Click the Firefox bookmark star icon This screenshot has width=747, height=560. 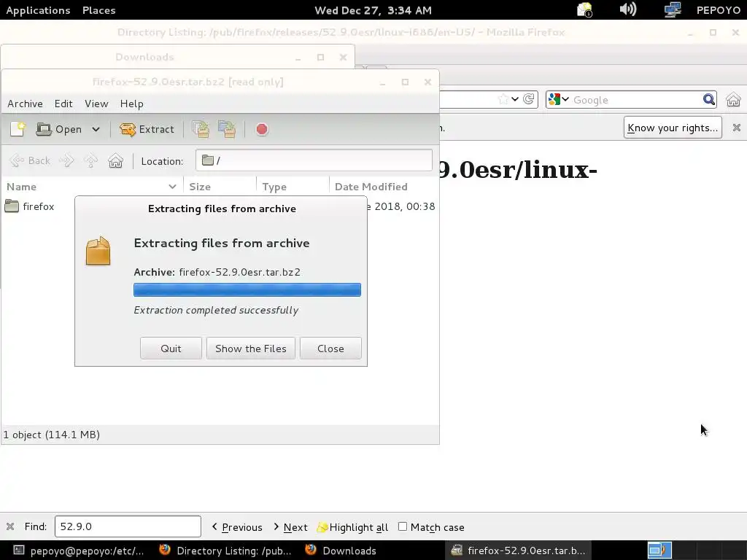coord(503,99)
